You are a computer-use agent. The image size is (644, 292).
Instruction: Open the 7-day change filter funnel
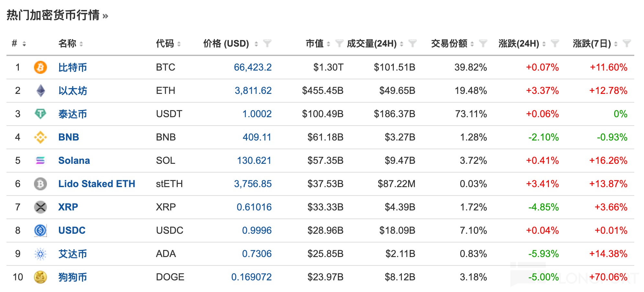pos(627,43)
